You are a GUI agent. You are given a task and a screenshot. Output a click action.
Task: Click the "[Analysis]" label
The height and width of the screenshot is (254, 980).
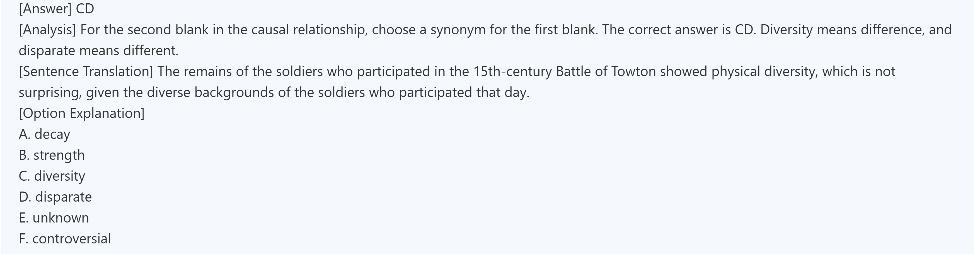[x=48, y=30]
